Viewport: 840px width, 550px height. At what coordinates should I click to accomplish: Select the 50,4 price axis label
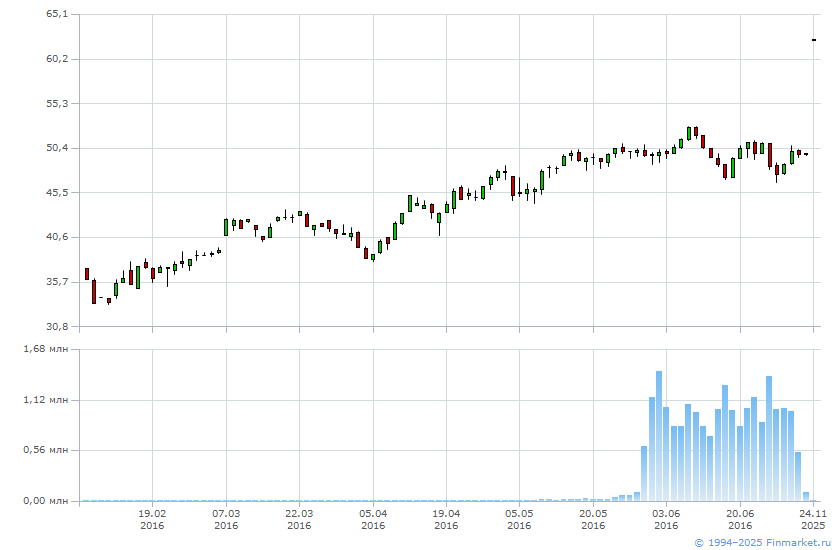(x=57, y=148)
